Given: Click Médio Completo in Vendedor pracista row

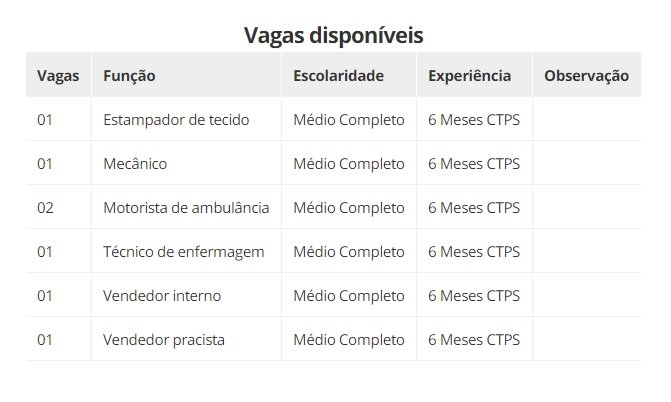Looking at the screenshot, I should pos(349,340).
